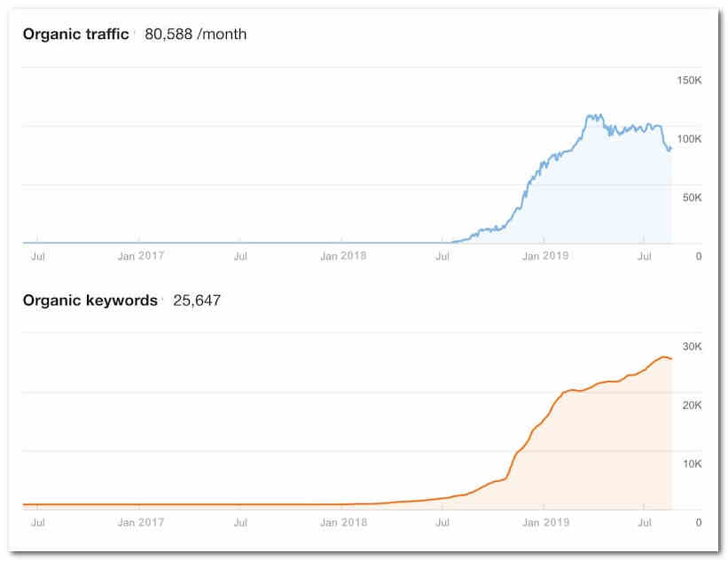This screenshot has height=561, width=728.
Task: Select the 80,588 /month traffic value
Action: 194,34
